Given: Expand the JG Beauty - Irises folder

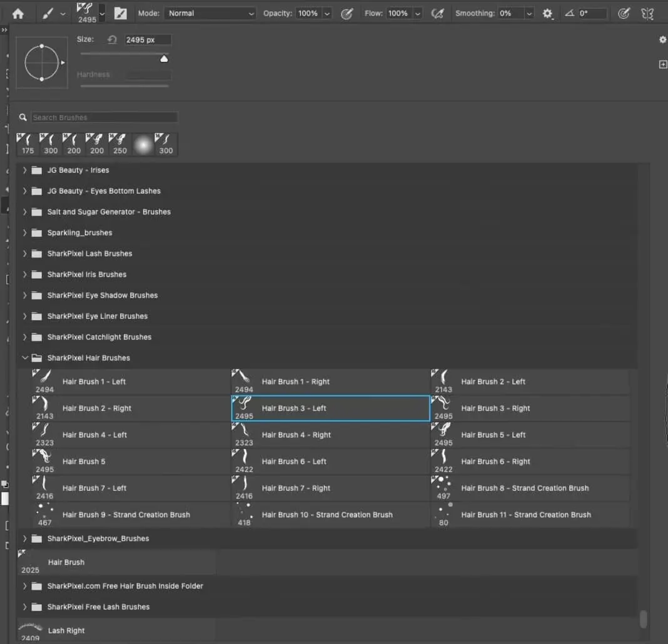Looking at the screenshot, I should tap(25, 170).
